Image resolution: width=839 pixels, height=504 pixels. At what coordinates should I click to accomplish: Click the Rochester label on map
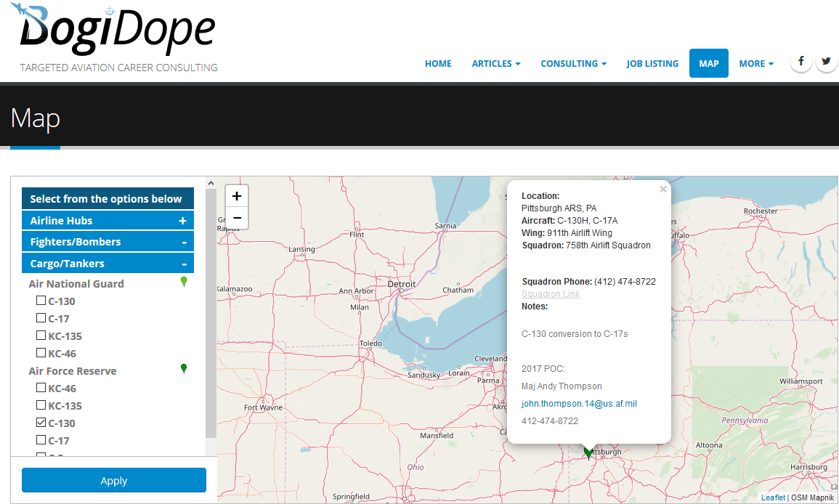(x=761, y=211)
